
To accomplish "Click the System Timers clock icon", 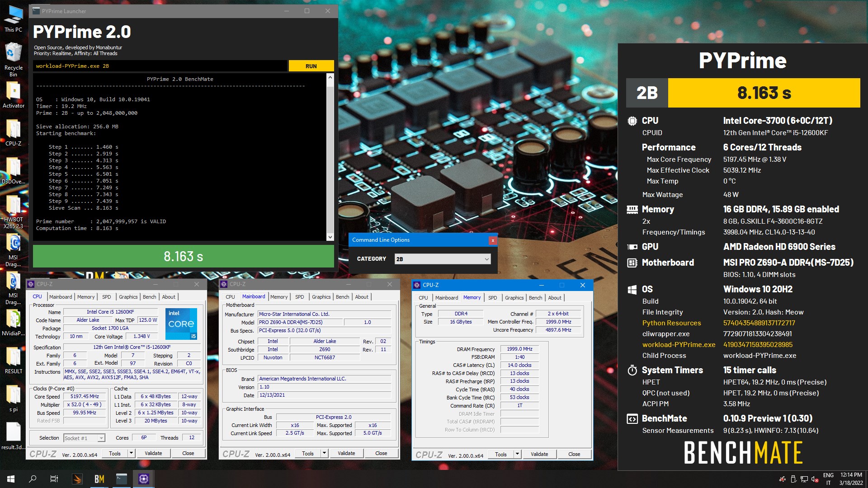I will coord(632,370).
